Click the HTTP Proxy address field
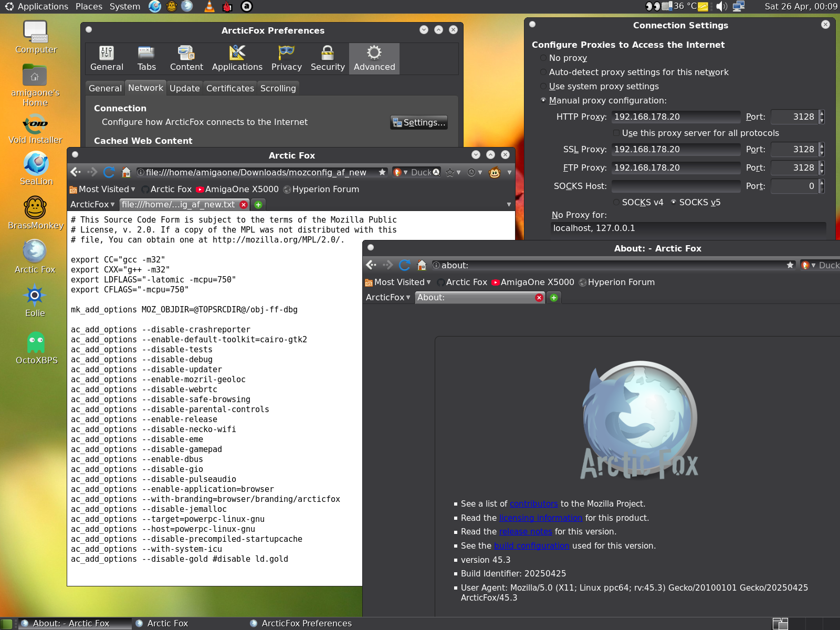The image size is (840, 630). 676,117
